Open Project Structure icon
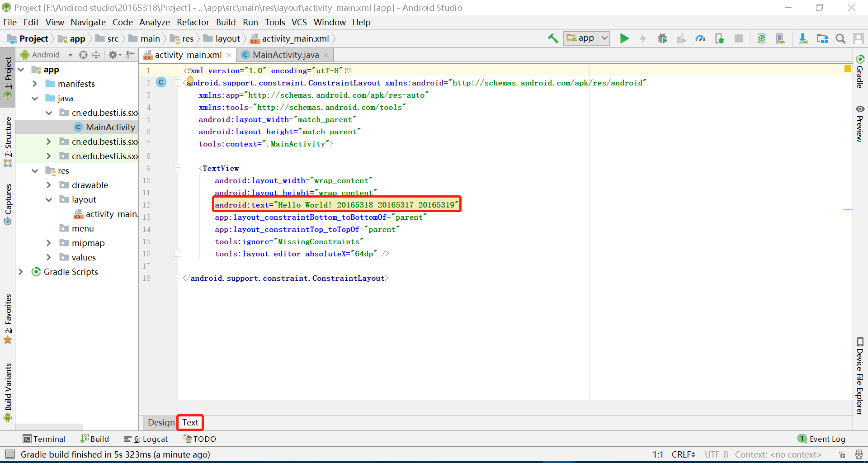 click(x=822, y=38)
